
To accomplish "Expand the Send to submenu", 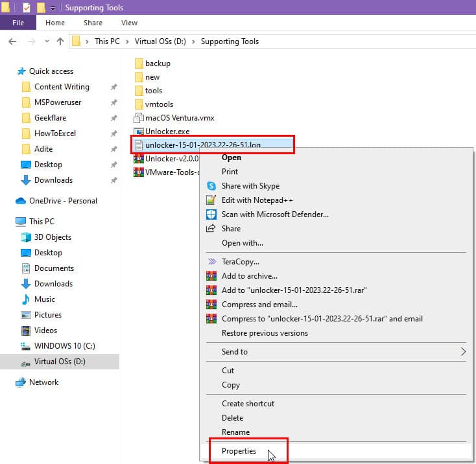I will click(x=337, y=352).
